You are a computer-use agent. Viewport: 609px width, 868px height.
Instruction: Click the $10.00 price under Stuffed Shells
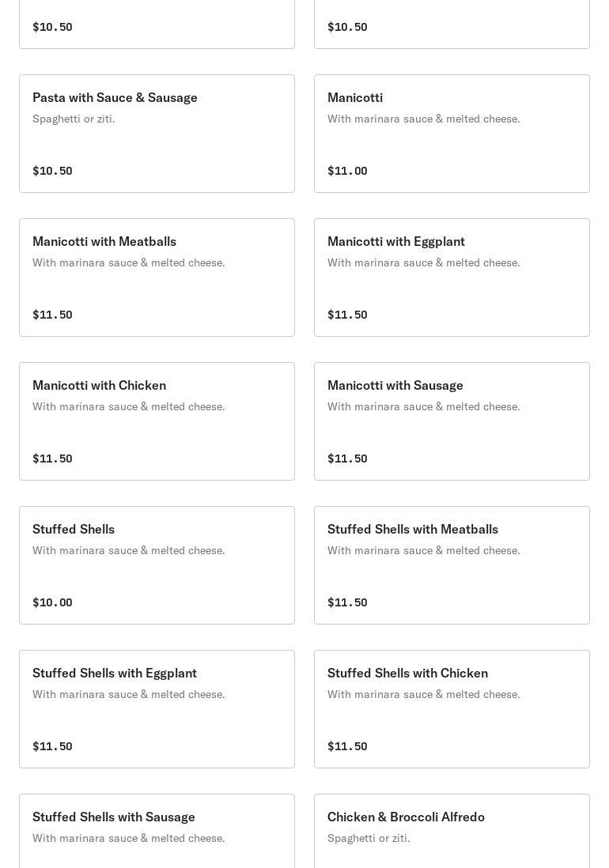[52, 602]
